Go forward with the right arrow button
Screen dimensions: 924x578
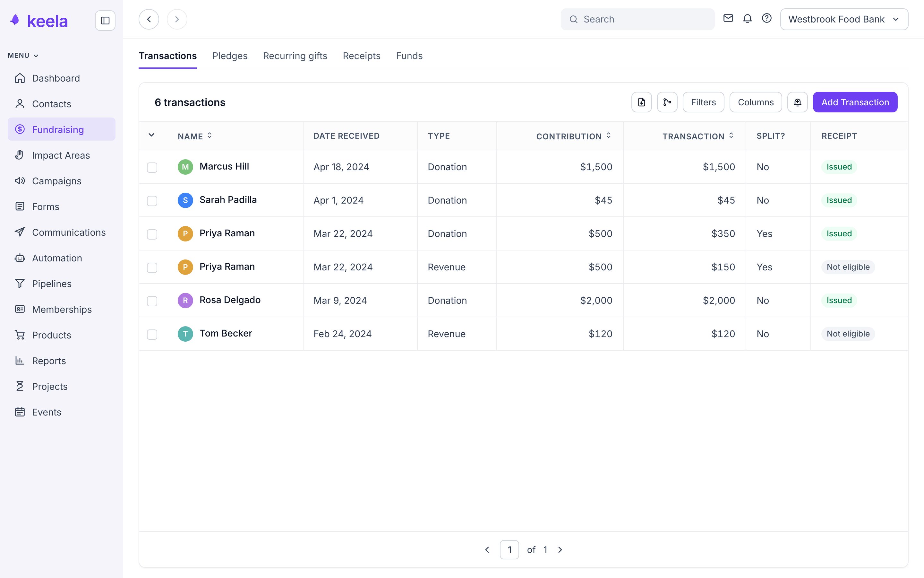pos(177,19)
